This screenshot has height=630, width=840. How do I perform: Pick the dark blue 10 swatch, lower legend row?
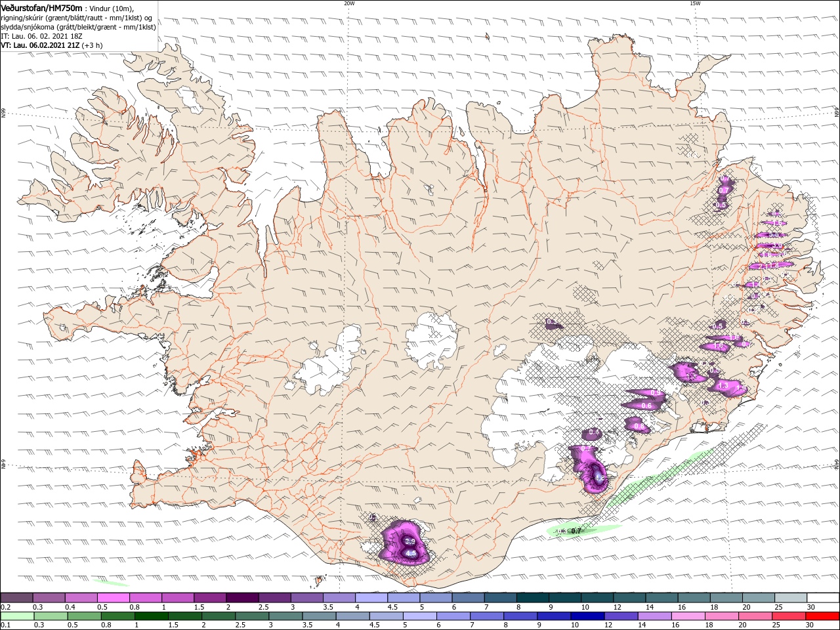coord(587,616)
